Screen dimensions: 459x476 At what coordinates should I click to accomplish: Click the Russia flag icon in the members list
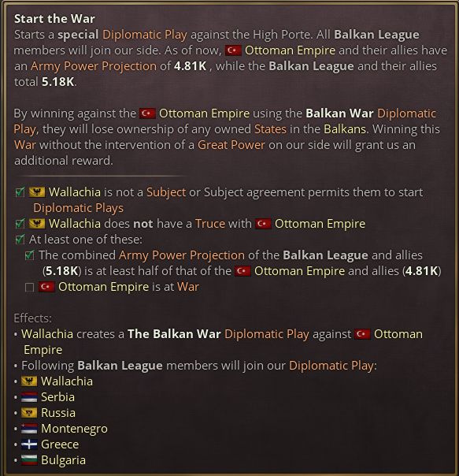[29, 413]
